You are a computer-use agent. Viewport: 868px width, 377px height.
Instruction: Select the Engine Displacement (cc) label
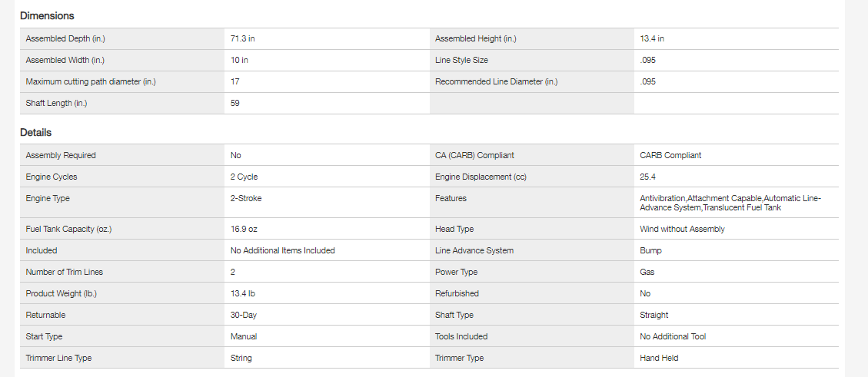click(481, 177)
